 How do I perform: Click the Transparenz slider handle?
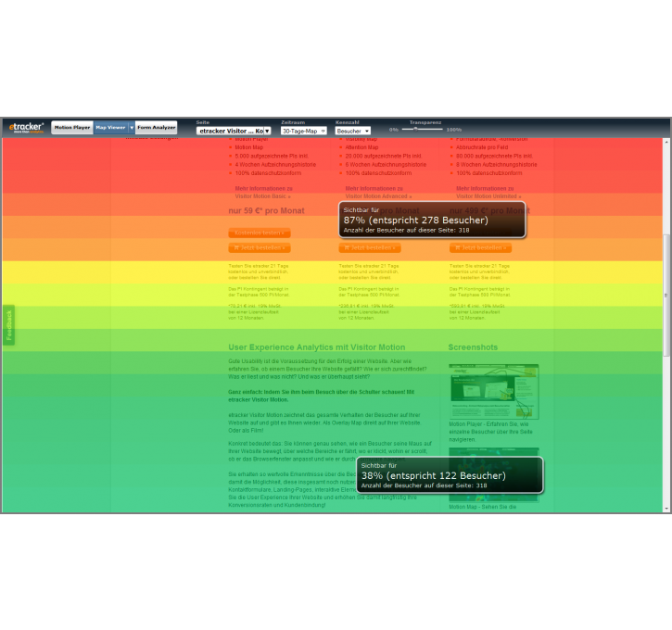(415, 129)
